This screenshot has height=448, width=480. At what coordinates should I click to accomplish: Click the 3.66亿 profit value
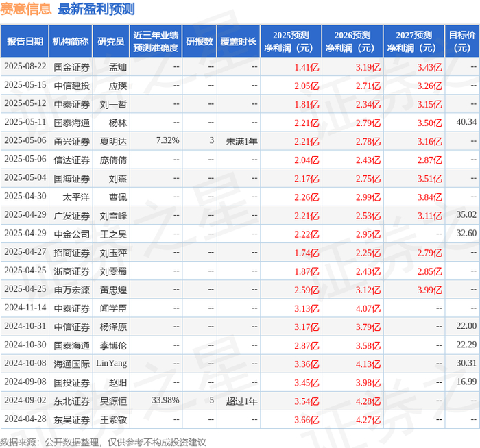[x=307, y=419]
